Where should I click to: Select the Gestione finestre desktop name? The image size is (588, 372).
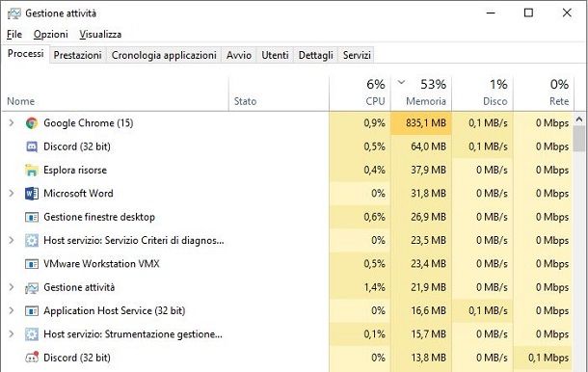(x=99, y=217)
